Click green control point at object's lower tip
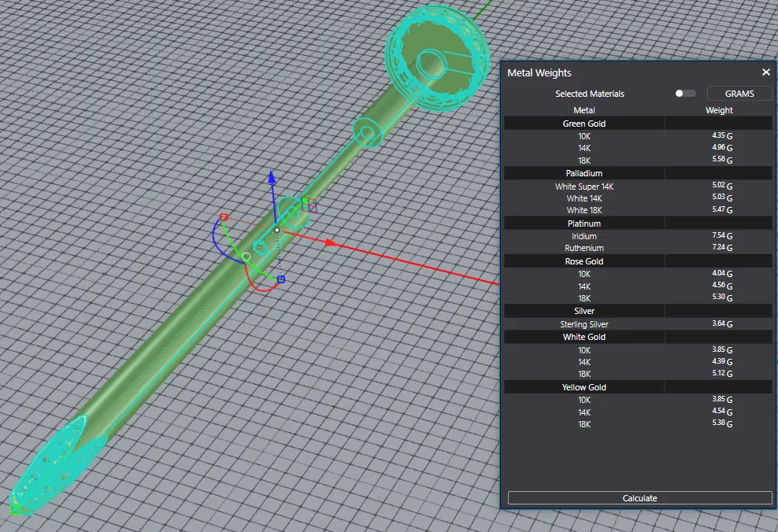778x532 pixels. (15, 509)
